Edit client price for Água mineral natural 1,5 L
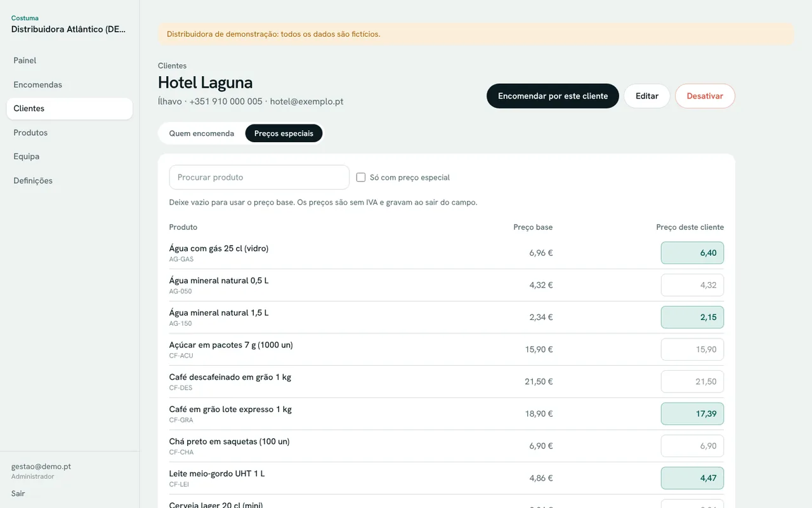 click(x=692, y=317)
